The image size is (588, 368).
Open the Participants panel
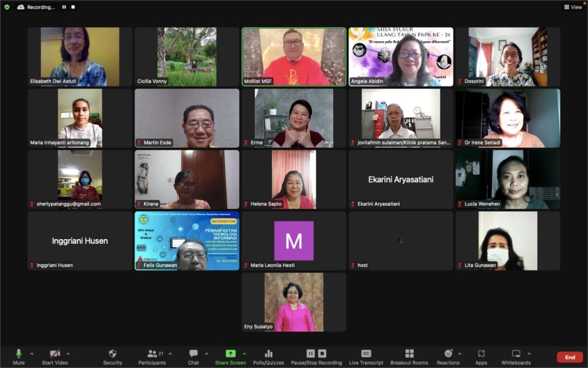(152, 354)
